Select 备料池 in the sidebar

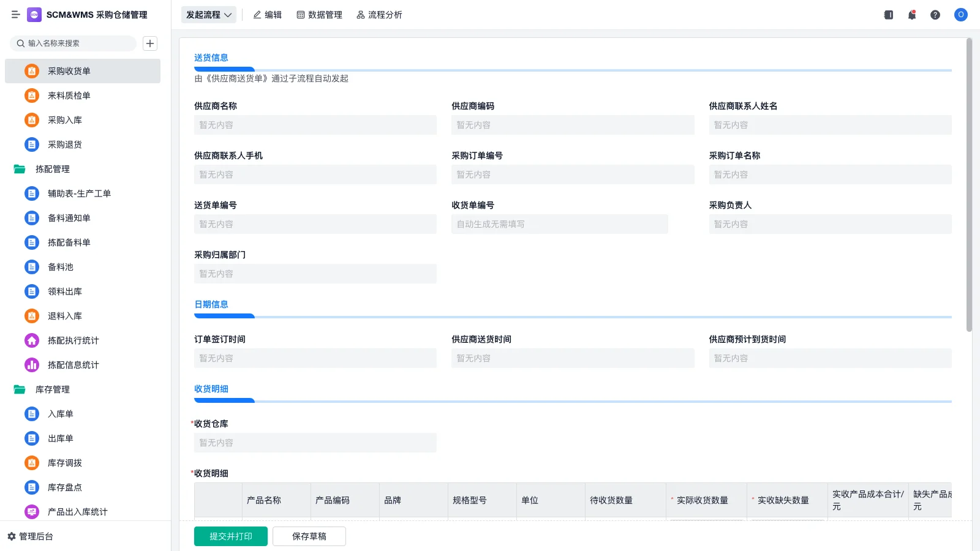point(83,267)
